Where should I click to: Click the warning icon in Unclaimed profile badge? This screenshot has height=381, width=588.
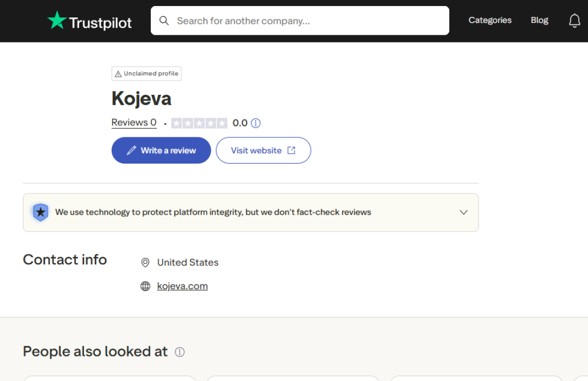pos(118,74)
